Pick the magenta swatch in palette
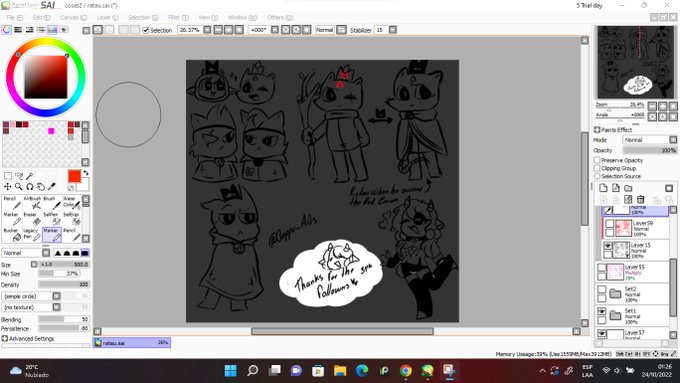Screen dimensions: 680x383 tap(51, 131)
